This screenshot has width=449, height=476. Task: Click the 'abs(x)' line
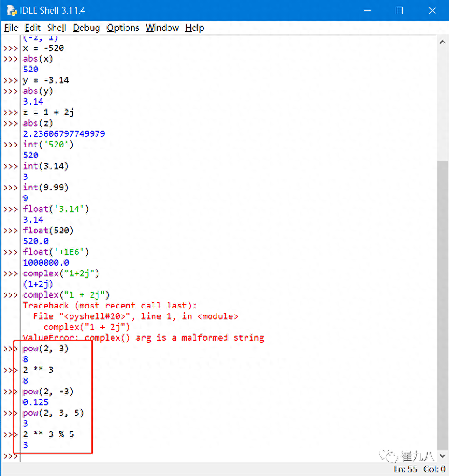tap(38, 59)
